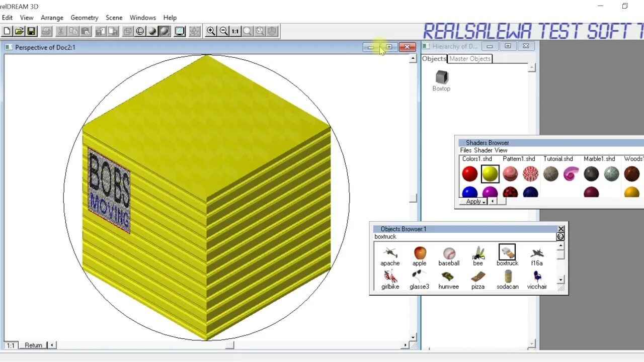
Task: Click the monitor render preview icon
Action: coord(180,31)
